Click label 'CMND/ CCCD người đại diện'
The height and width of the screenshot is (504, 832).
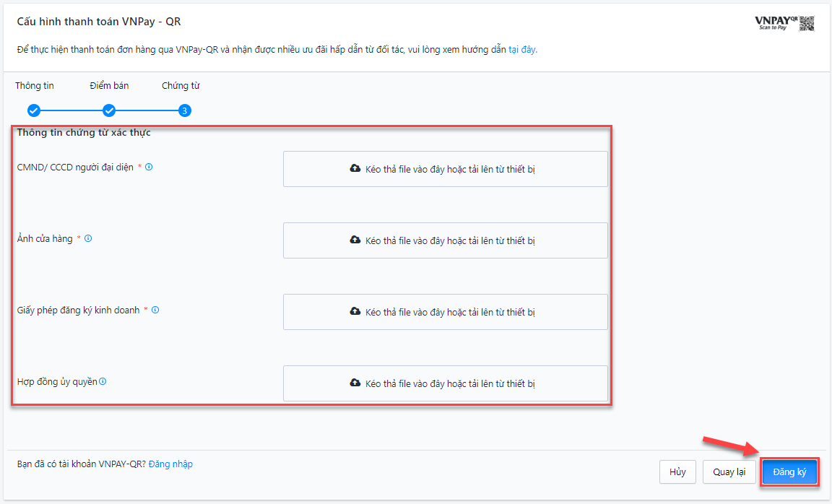click(x=75, y=167)
